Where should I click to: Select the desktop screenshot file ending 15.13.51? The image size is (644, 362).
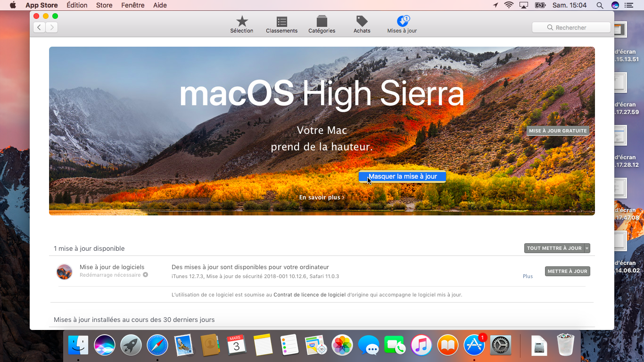tap(627, 42)
